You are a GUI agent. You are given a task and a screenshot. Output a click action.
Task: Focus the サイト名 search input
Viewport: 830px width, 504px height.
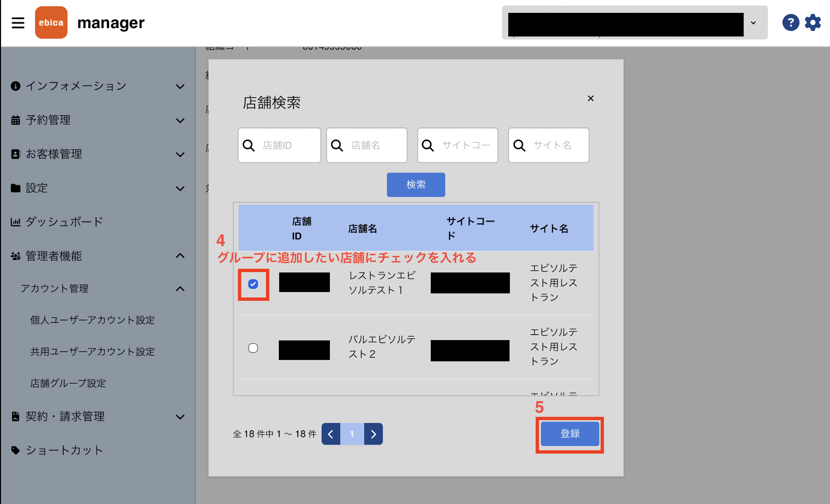point(548,145)
